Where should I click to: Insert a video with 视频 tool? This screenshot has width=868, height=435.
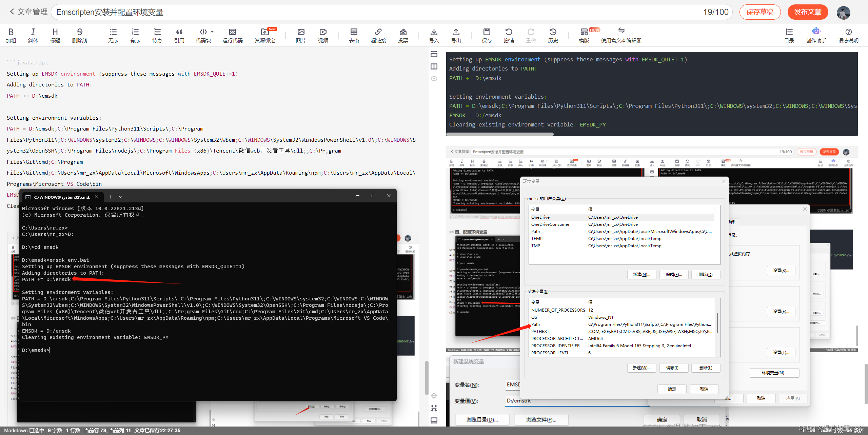(323, 35)
